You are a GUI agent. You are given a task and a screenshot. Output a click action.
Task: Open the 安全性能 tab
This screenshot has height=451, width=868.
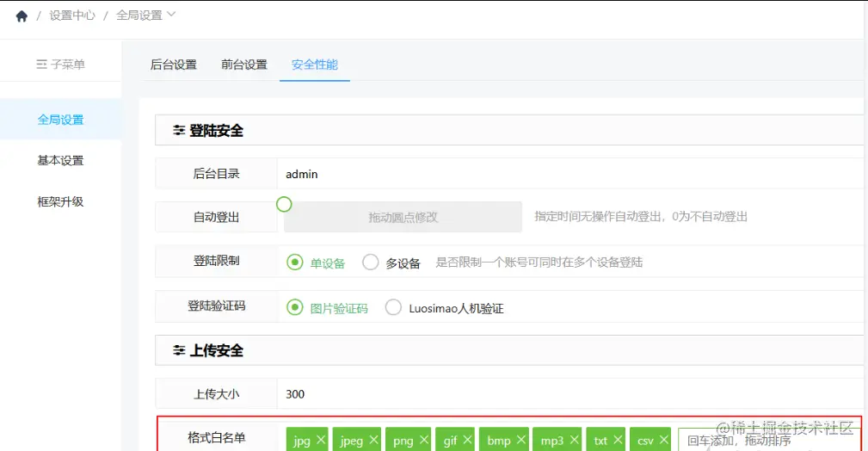click(x=315, y=65)
